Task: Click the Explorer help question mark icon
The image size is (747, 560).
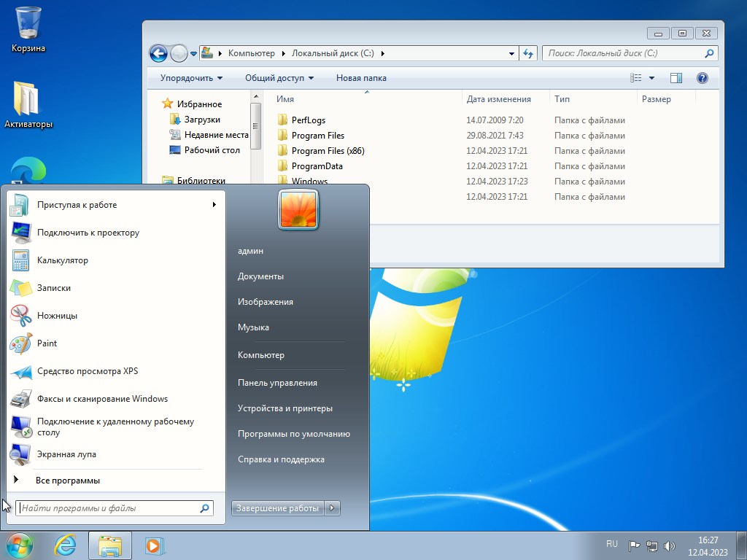Action: click(x=703, y=78)
